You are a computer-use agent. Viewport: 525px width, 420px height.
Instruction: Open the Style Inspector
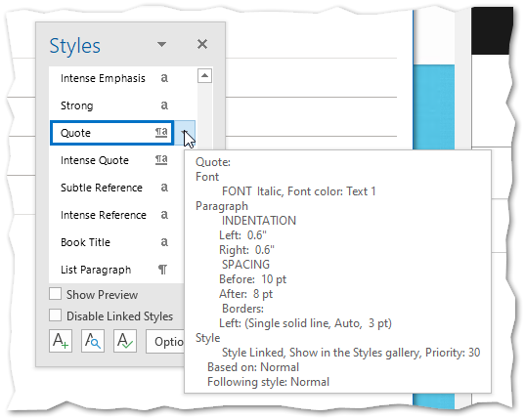coord(93,341)
